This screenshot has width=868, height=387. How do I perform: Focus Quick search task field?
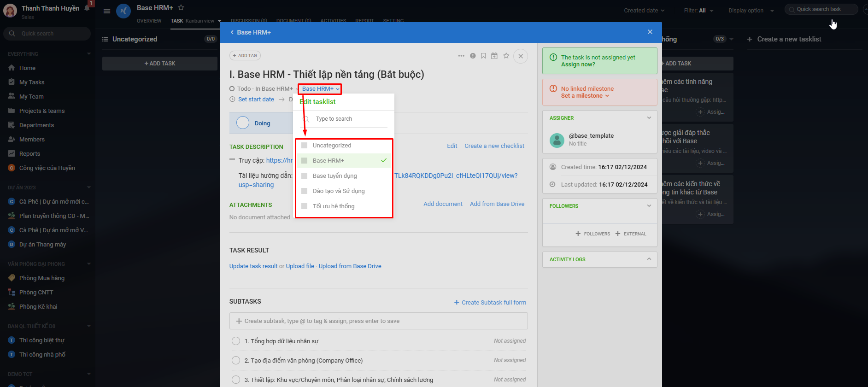coord(821,9)
